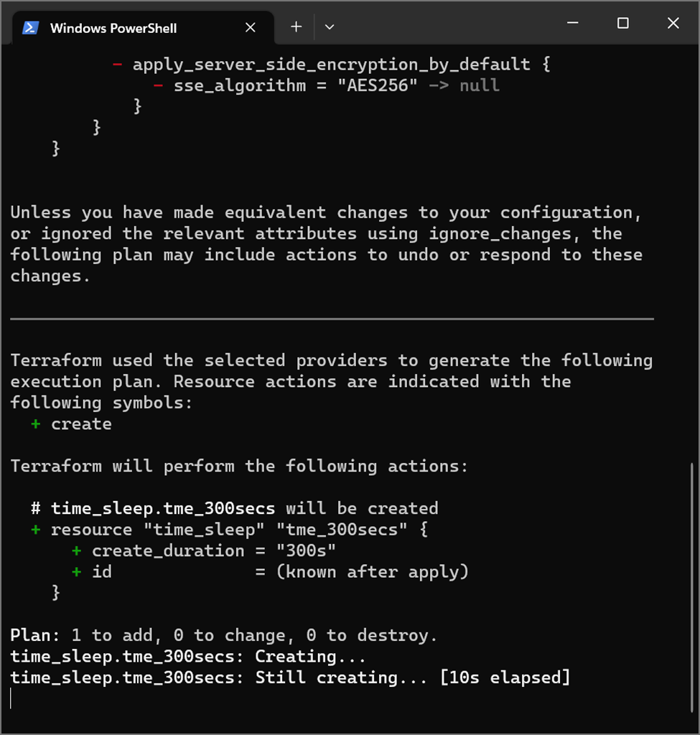This screenshot has height=735, width=700.
Task: Click the 'Plan: 1 to add' summary line
Action: click(224, 636)
